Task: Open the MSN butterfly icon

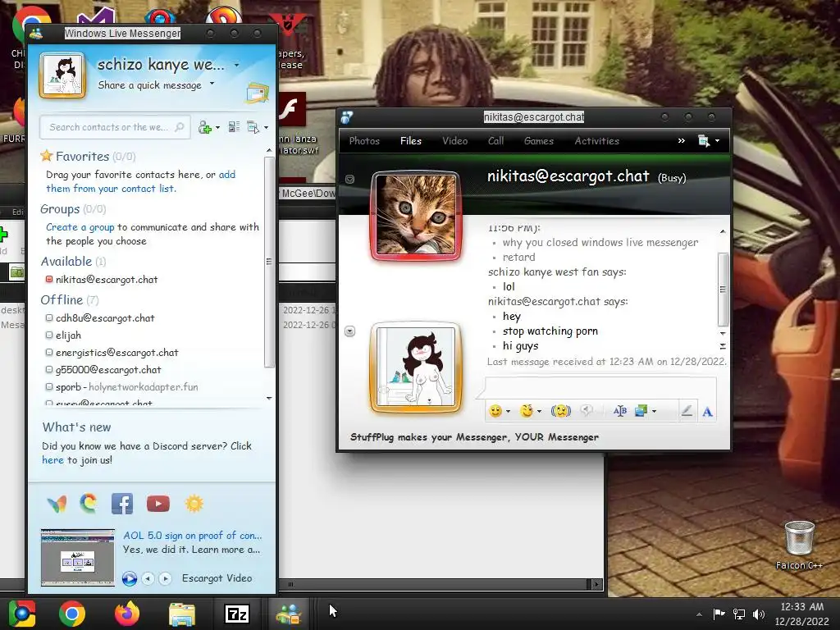Action: (x=57, y=504)
